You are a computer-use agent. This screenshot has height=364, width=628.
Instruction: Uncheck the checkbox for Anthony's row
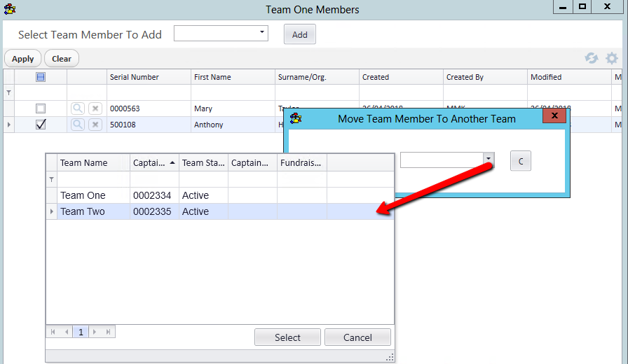click(x=41, y=125)
